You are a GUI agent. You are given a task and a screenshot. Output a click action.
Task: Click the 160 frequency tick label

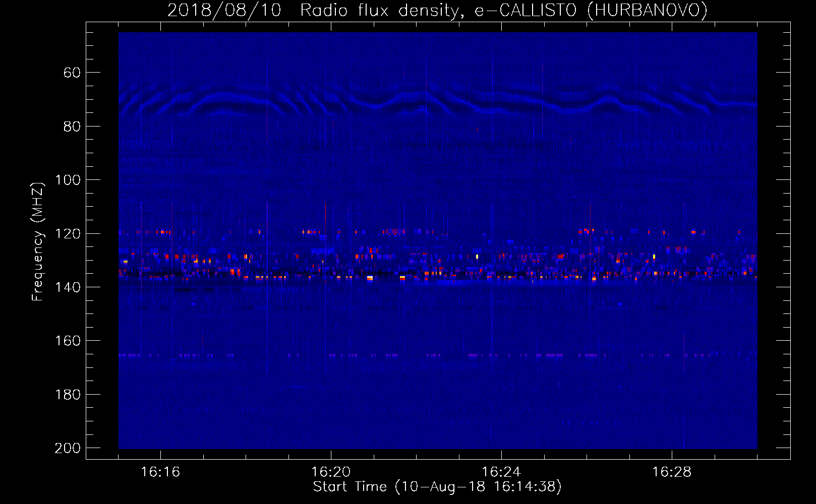(x=68, y=341)
